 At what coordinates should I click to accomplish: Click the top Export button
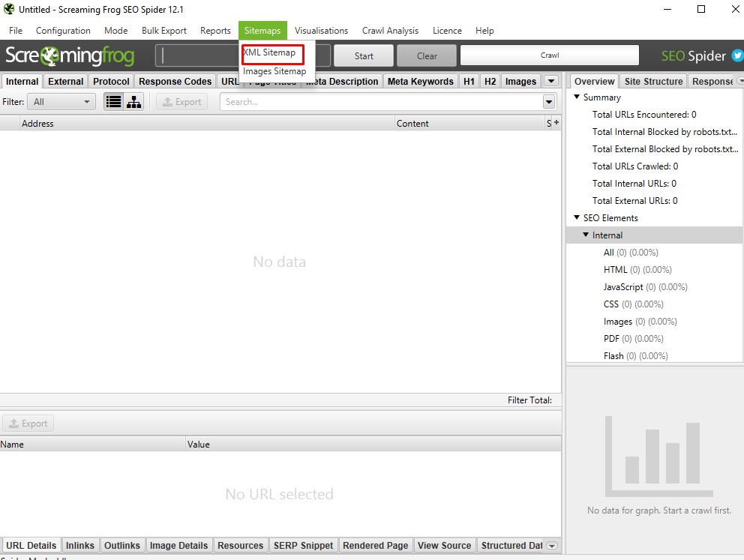tap(181, 101)
